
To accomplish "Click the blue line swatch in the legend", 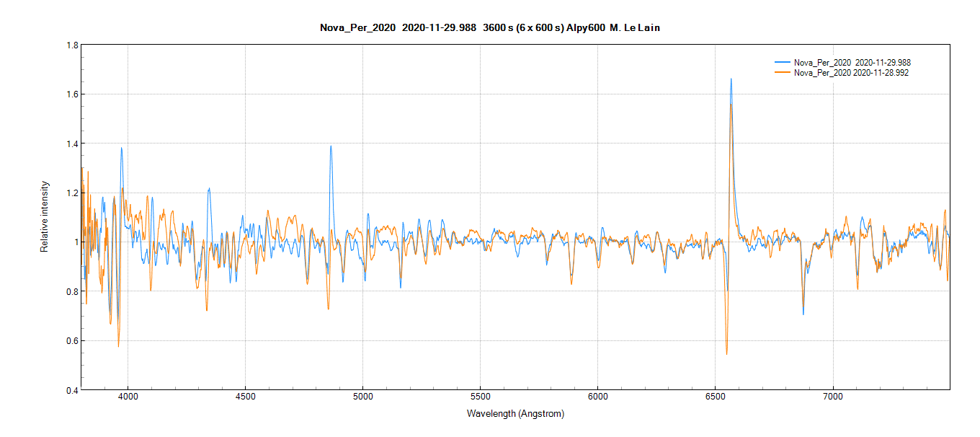I will 782,63.
